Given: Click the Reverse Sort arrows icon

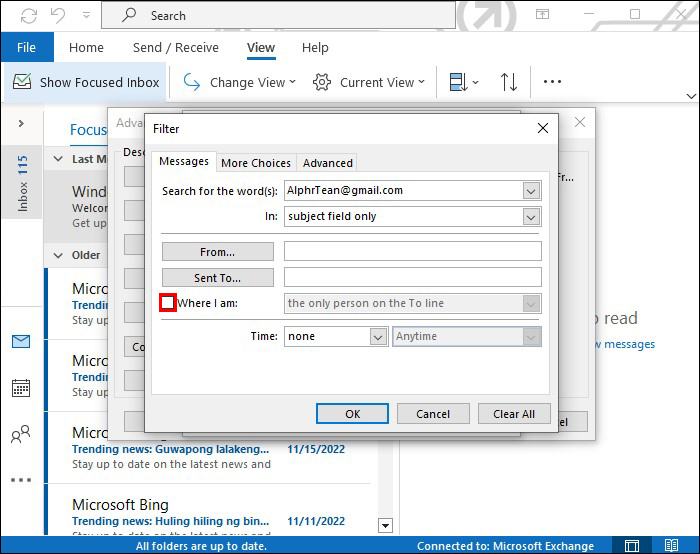Looking at the screenshot, I should click(508, 82).
